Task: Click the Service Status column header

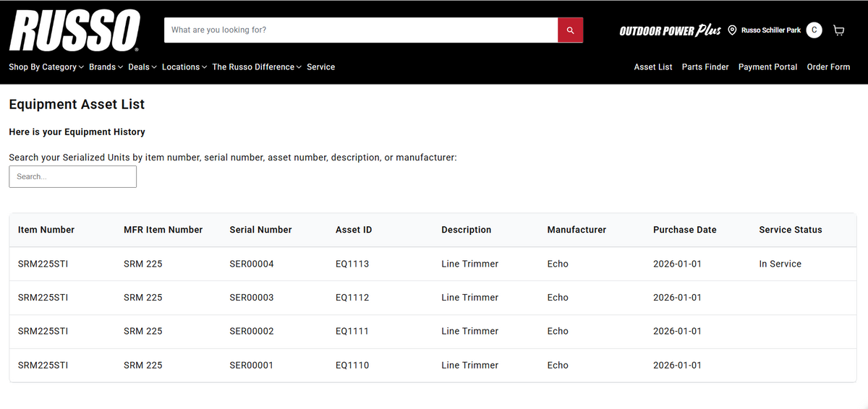Action: (x=791, y=230)
